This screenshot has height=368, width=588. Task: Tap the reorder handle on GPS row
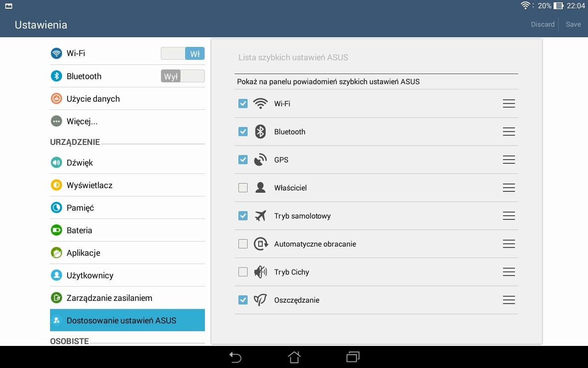click(509, 160)
